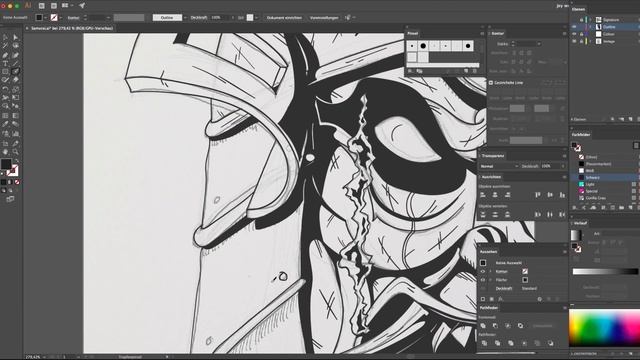
Task: Select the Line Segment tool
Action: coord(16,63)
